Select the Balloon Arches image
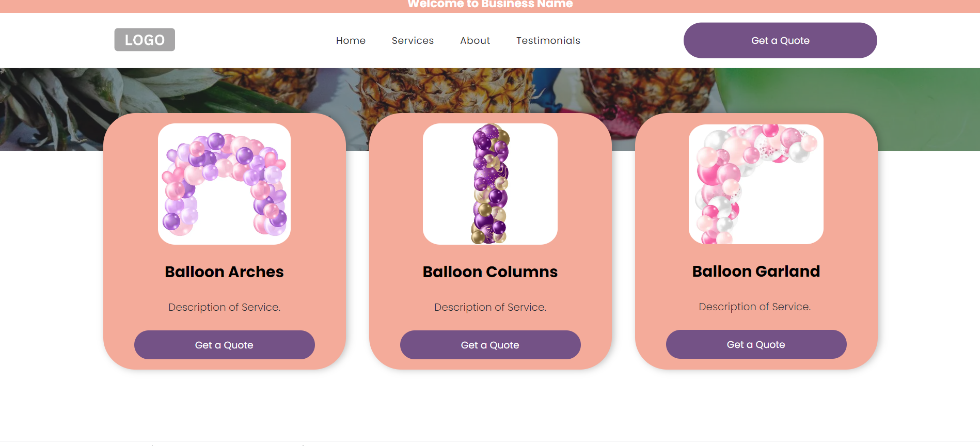Image resolution: width=980 pixels, height=446 pixels. coord(225,184)
